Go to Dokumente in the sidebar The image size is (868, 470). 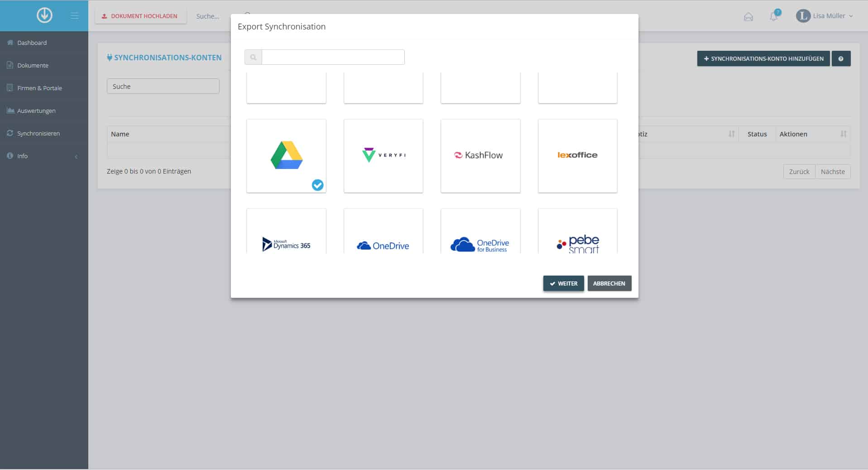tap(44, 65)
